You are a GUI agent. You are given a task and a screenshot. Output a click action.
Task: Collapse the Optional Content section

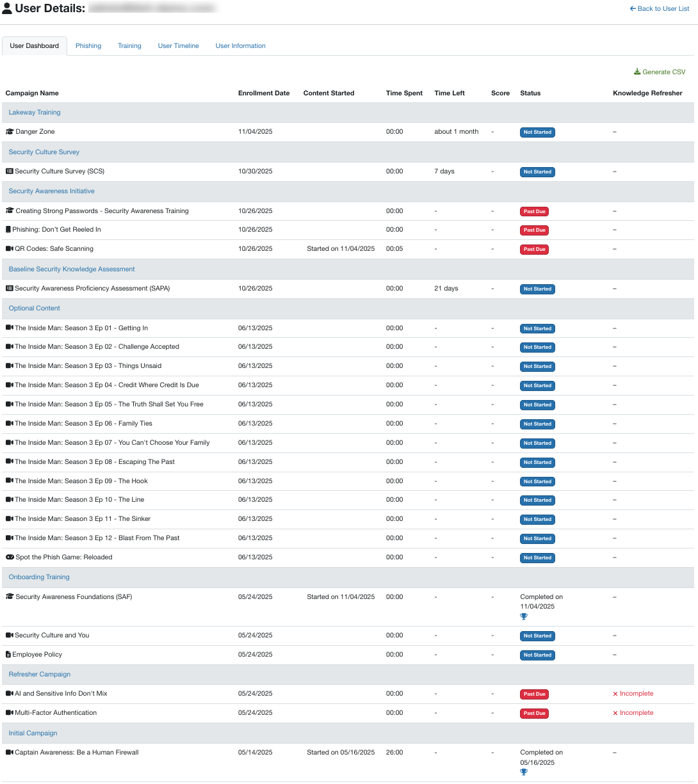coord(34,308)
